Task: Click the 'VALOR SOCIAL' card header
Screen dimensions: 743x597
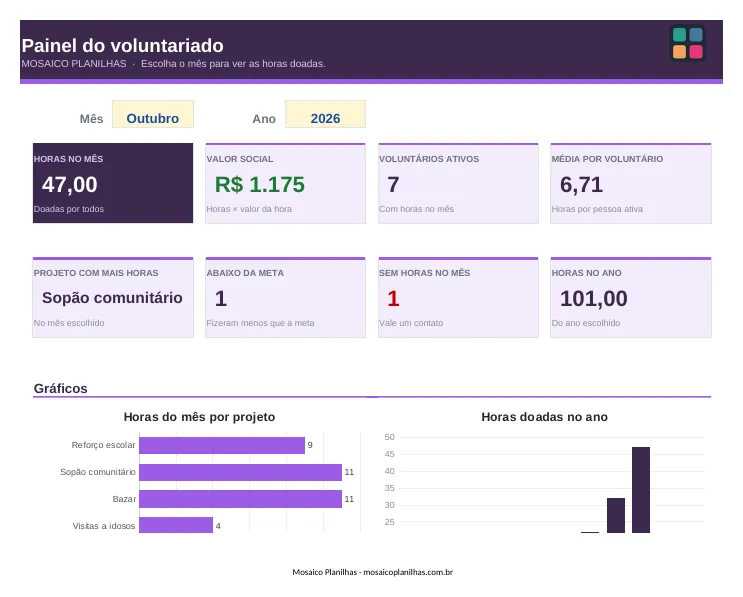Action: point(240,159)
